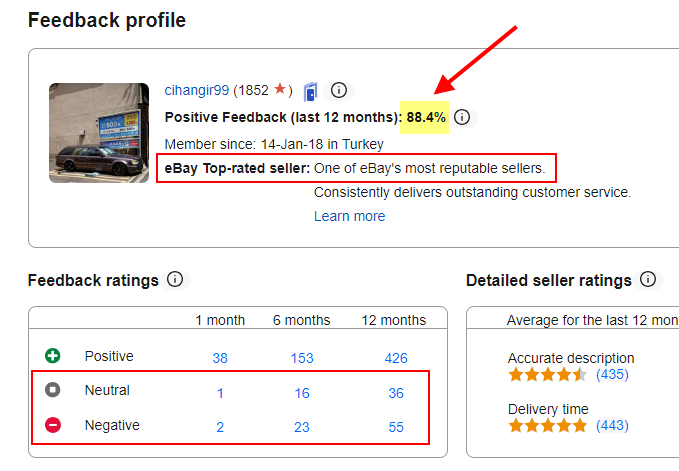Open the seller's car profile photo
This screenshot has width=679, height=471.
tap(99, 133)
